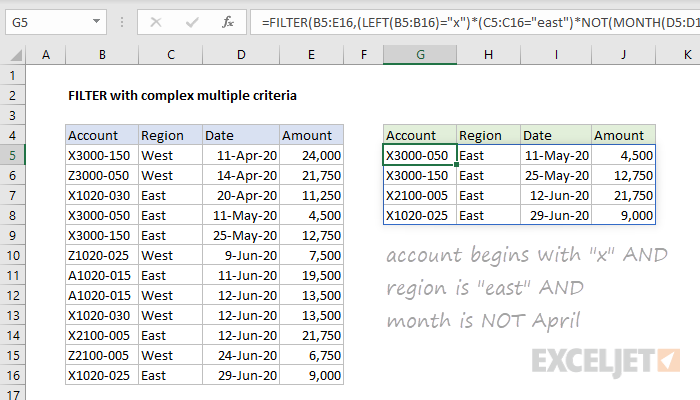Click the results table 'Amount' header in column J

(624, 135)
